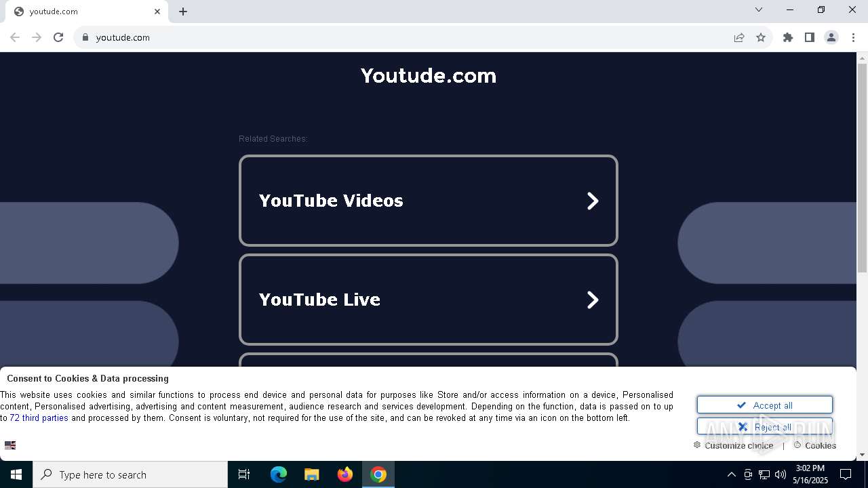Open the Chrome profile avatar
868x488 pixels.
point(831,37)
